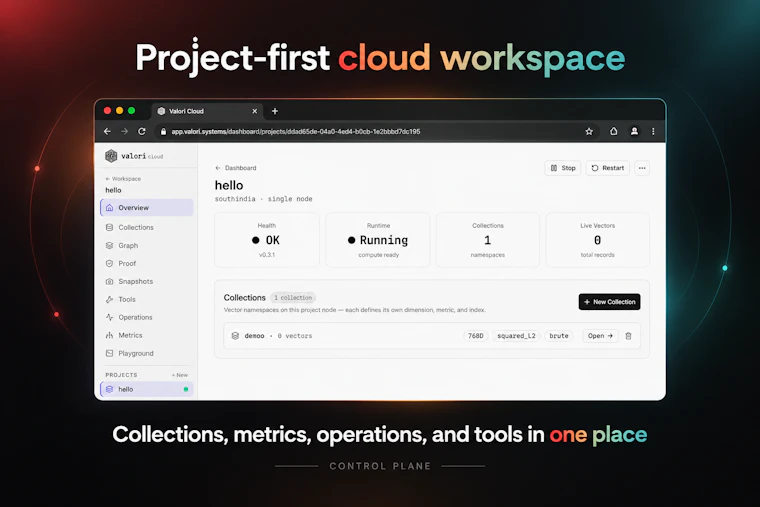Stop the hello project node
This screenshot has width=760, height=507.
[x=563, y=168]
